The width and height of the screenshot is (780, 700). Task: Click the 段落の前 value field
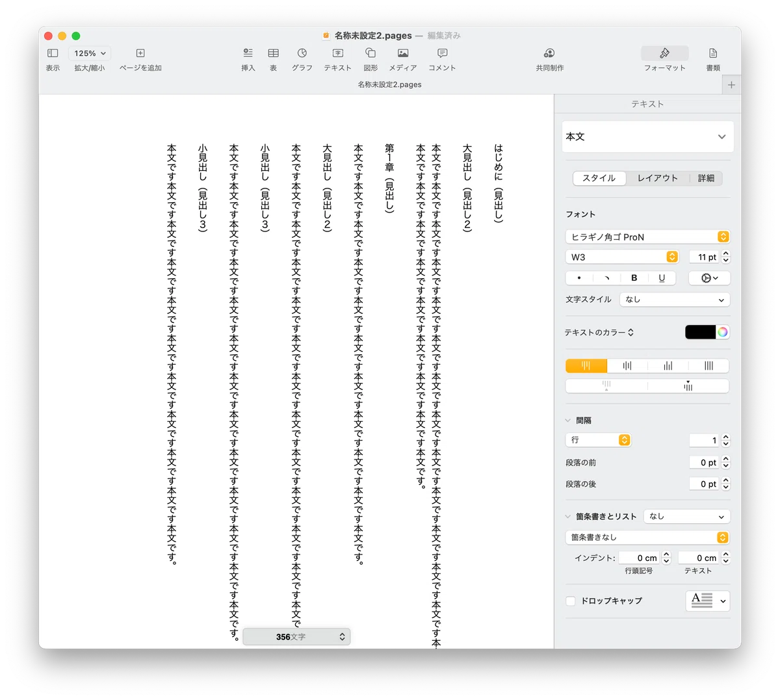click(x=705, y=462)
